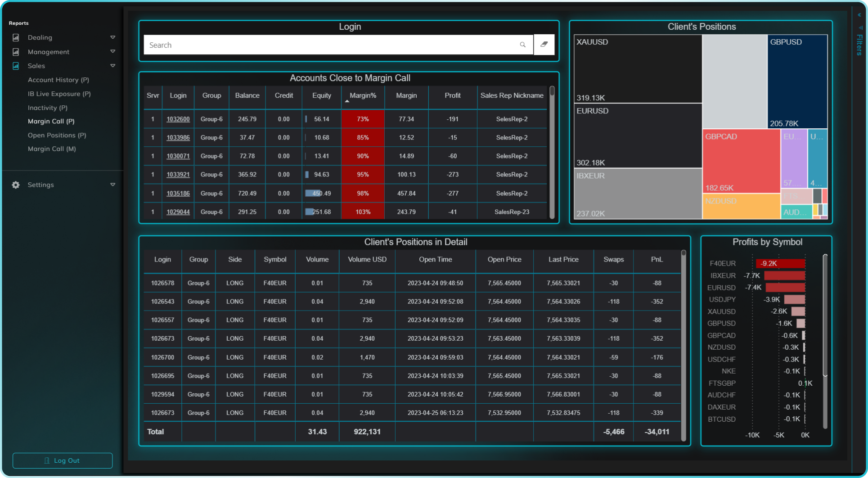
Task: Click 73% Margin cell
Action: tap(363, 119)
